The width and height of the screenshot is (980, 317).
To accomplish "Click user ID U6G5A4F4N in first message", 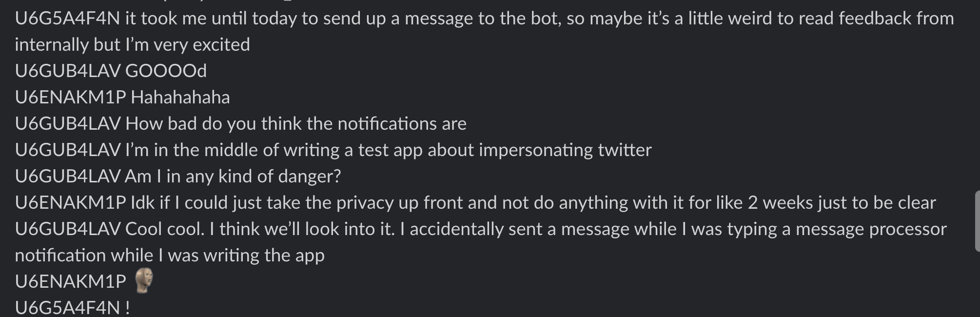I will 67,19.
